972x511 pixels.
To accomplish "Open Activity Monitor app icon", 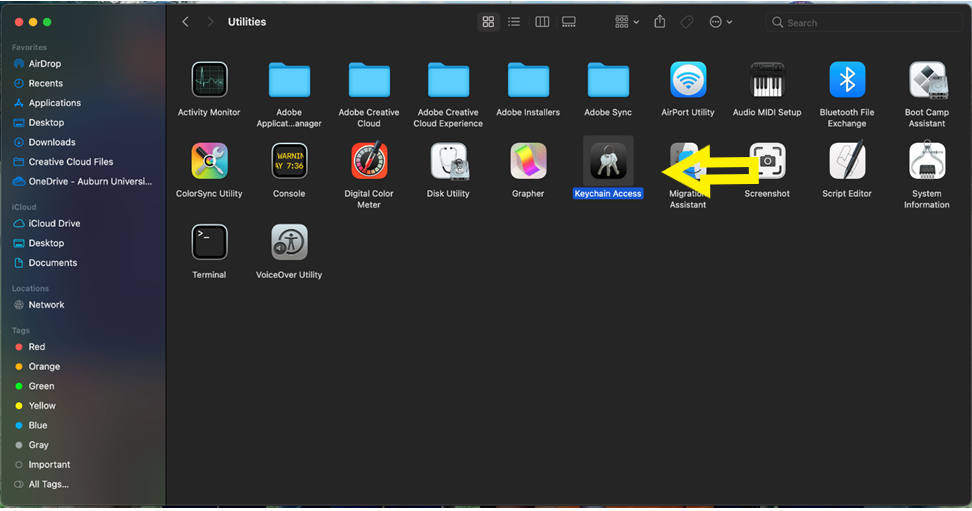I will 209,80.
